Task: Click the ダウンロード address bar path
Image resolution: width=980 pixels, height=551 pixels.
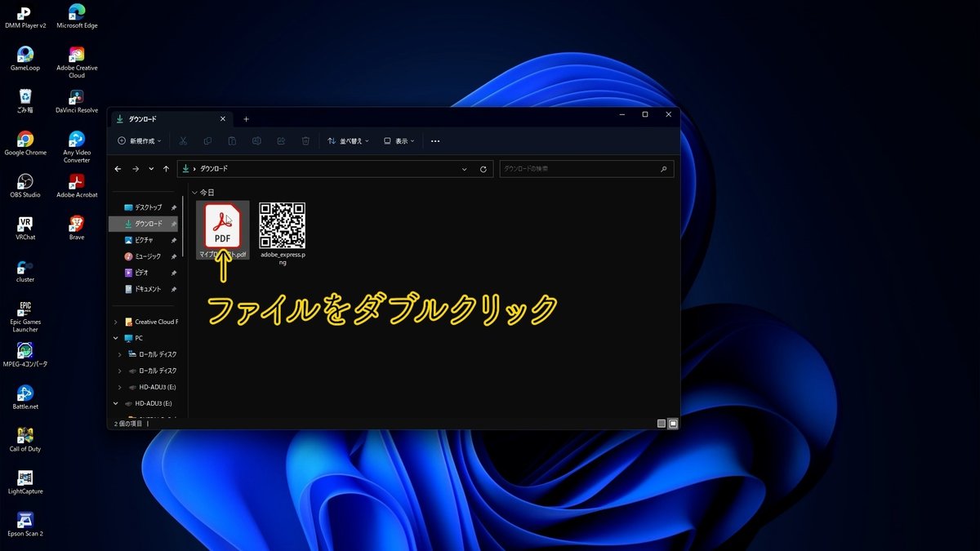Action: tap(214, 169)
